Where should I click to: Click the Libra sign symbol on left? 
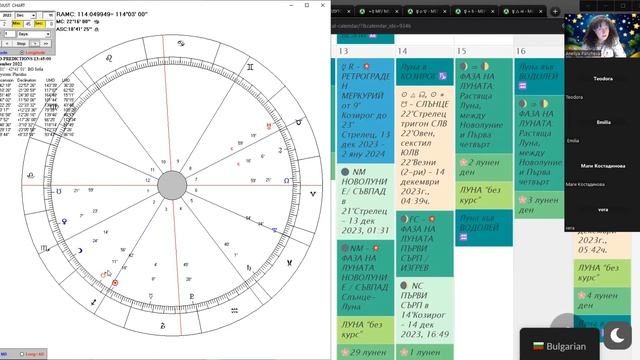coord(30,176)
